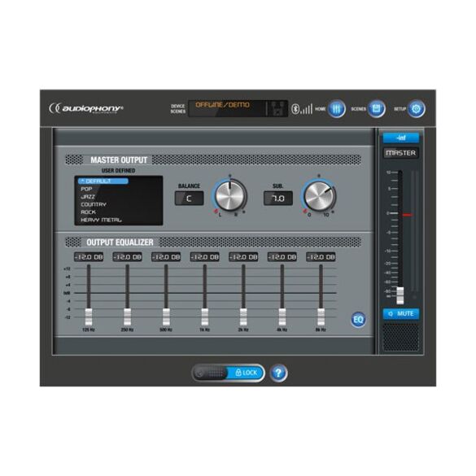
Task: Select the Rock preset
Action: 89,212
